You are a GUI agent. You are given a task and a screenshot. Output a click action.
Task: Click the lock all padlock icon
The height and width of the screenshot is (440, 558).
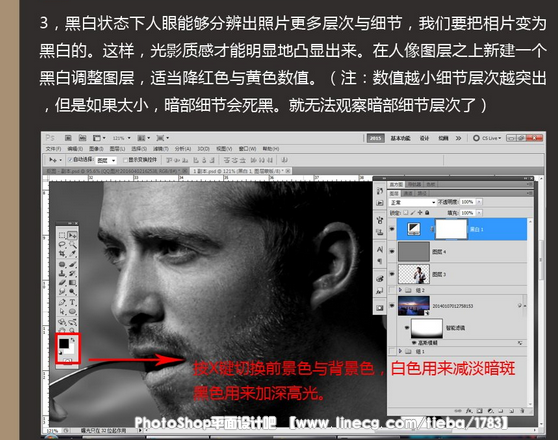click(427, 213)
